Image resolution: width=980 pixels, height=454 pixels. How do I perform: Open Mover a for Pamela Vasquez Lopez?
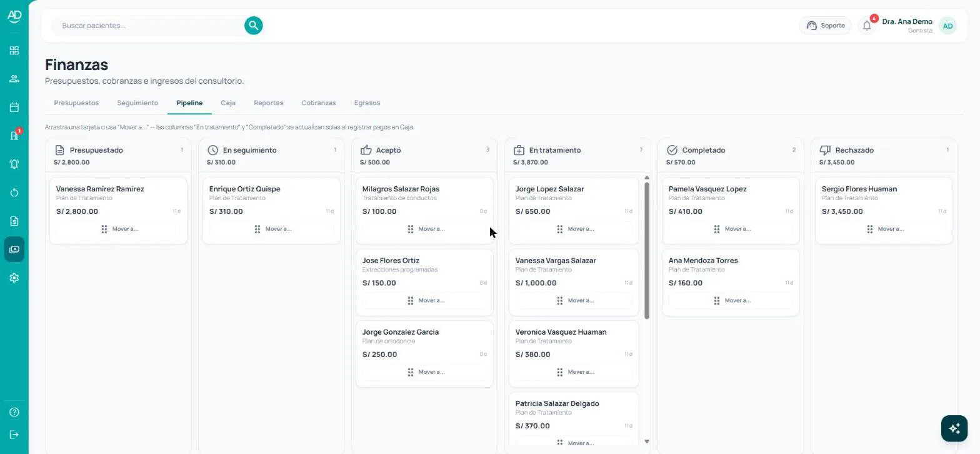(x=731, y=229)
